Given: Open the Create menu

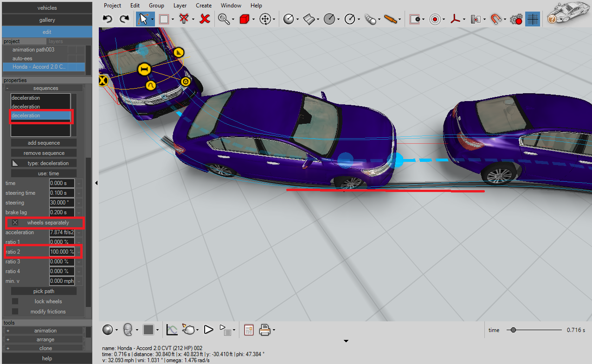Looking at the screenshot, I should [204, 6].
